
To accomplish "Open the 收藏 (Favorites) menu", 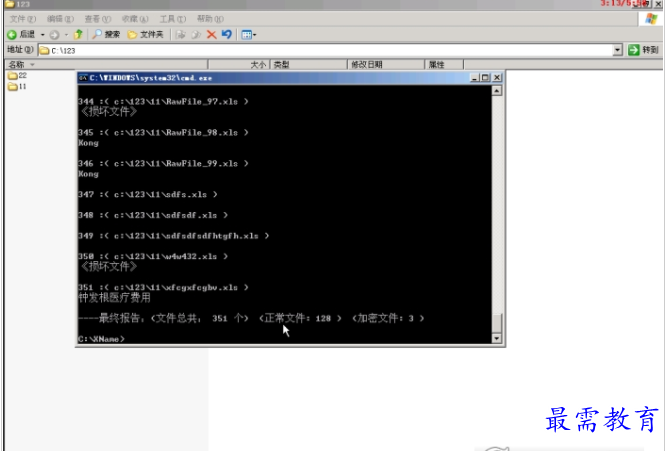I will [x=135, y=19].
